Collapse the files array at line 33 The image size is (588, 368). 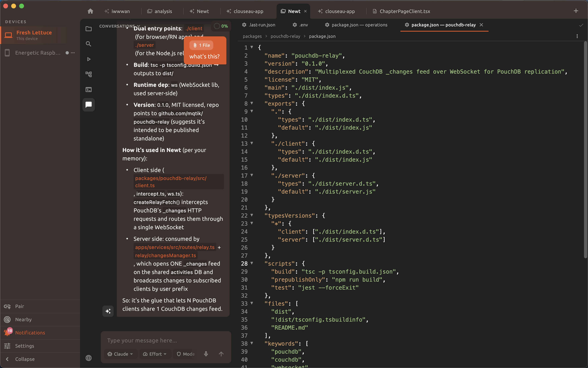pos(252,303)
